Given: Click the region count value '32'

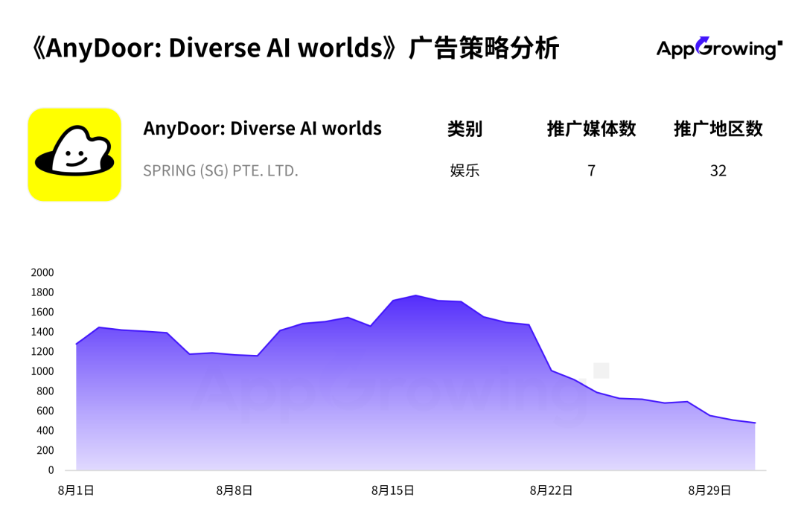Looking at the screenshot, I should pyautogui.click(x=718, y=170).
